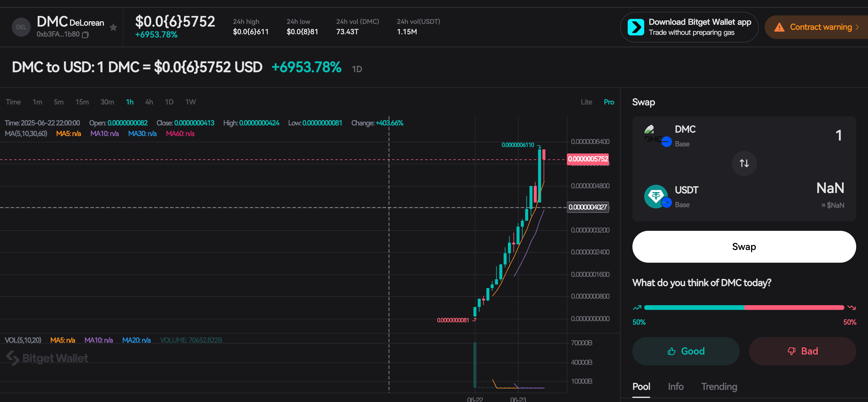Click the 0.0000000081 low marker
This screenshot has width=868, height=402.
453,320
